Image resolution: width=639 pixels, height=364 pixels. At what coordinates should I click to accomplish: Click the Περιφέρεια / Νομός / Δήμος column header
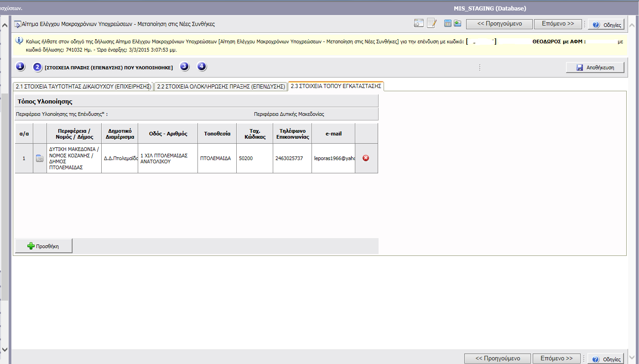[74, 134]
